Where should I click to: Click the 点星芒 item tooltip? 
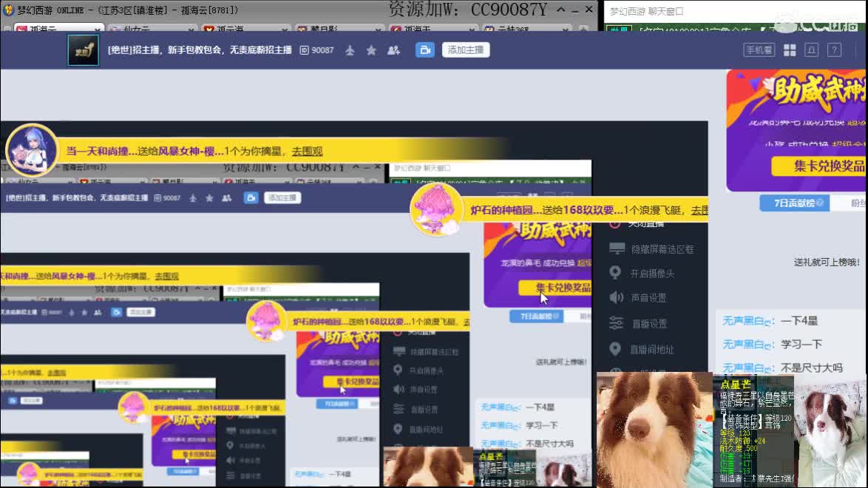(754, 432)
